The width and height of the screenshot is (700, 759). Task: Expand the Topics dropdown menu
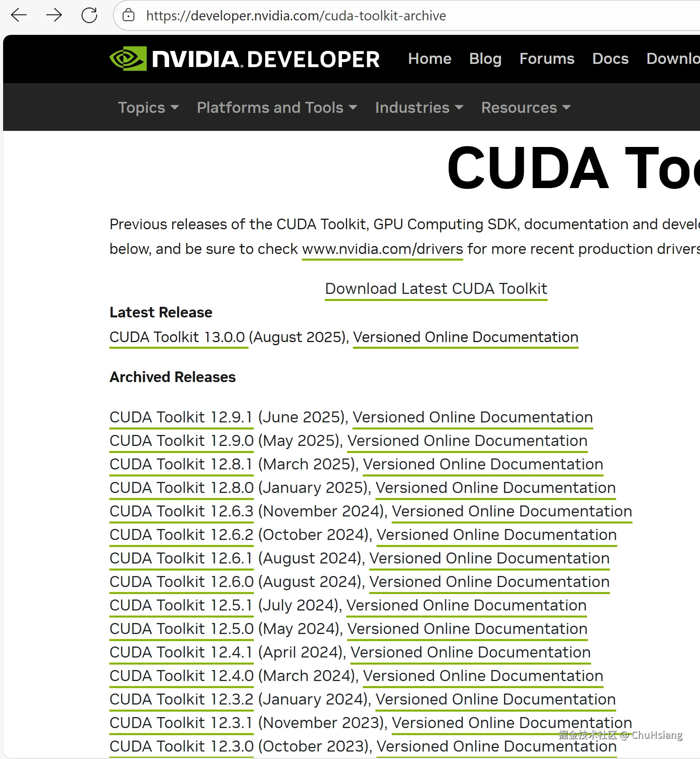point(148,108)
